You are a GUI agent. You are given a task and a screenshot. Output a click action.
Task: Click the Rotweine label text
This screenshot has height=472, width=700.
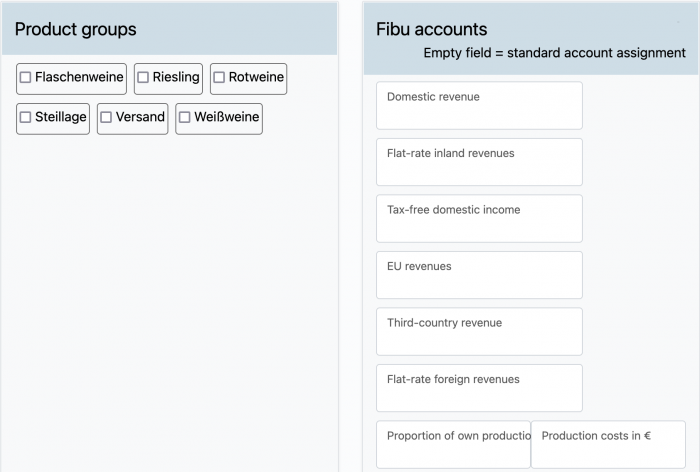coord(256,78)
